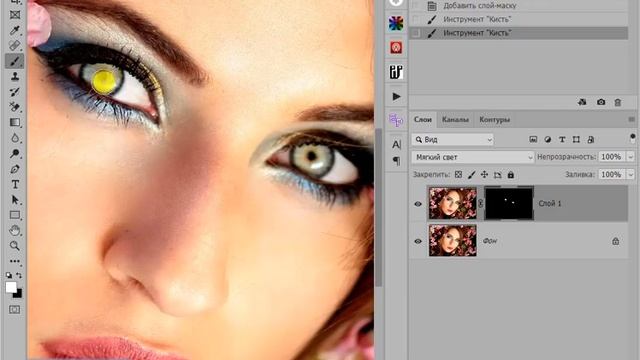The width and height of the screenshot is (640, 360).
Task: Select the Rectangle shape tool
Action: point(15,215)
